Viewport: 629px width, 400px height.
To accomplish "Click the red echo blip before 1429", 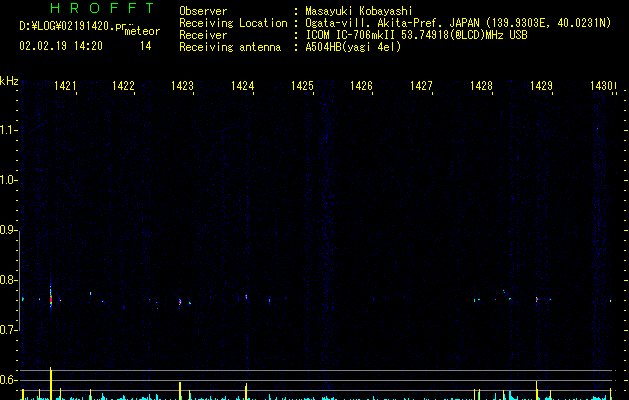I will (537, 299).
